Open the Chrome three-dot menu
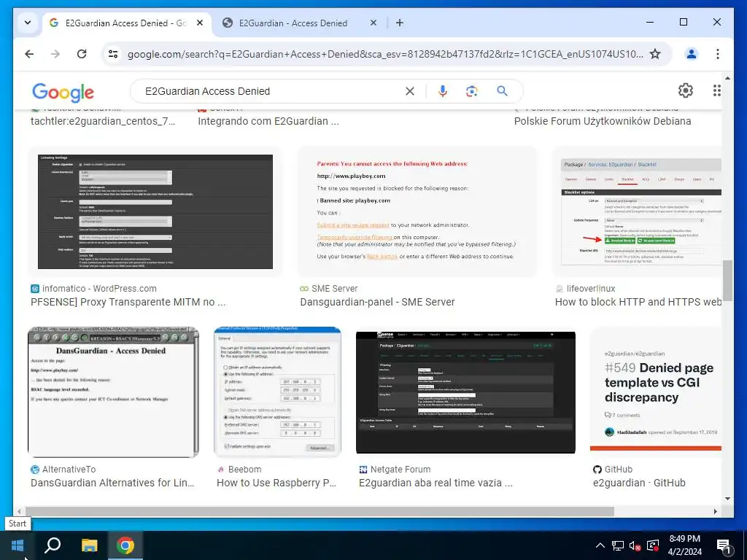This screenshot has width=747, height=560. pos(718,54)
